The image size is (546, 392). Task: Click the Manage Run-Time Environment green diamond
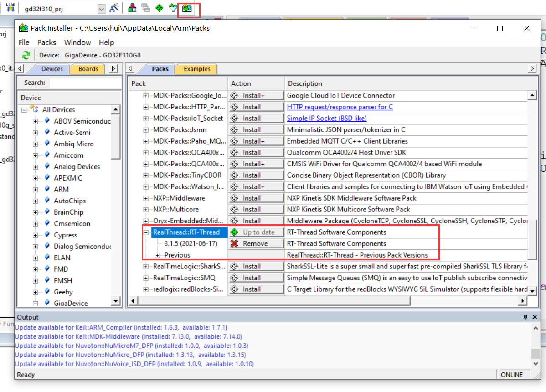coord(159,8)
